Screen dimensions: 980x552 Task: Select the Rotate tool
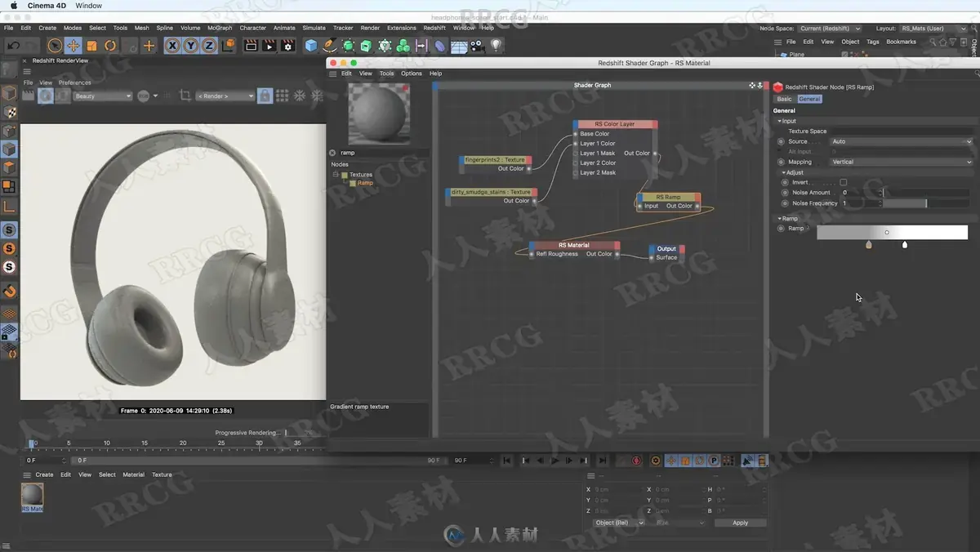110,46
